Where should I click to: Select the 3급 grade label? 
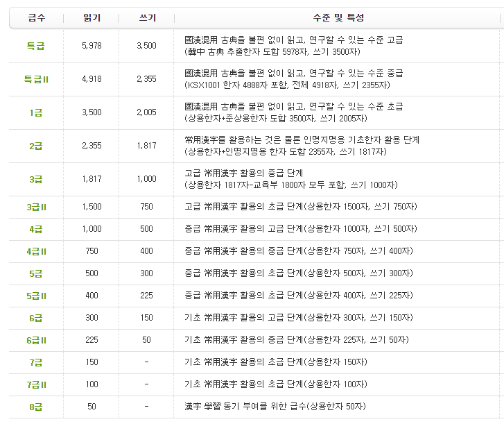point(35,179)
